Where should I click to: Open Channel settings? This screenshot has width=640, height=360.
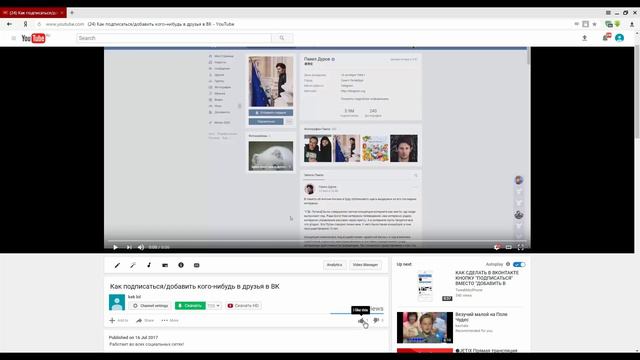pyautogui.click(x=150, y=305)
